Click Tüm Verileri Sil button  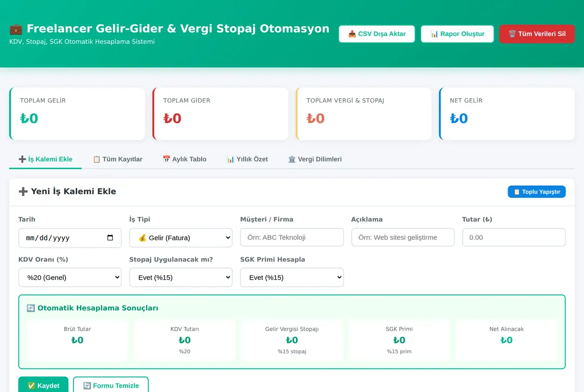(x=537, y=34)
